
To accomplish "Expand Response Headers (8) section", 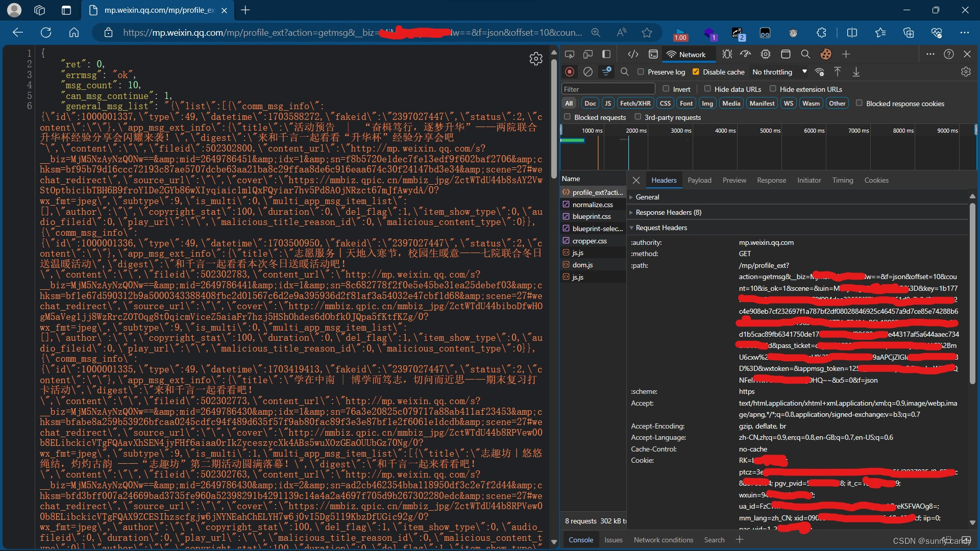I will tap(668, 212).
